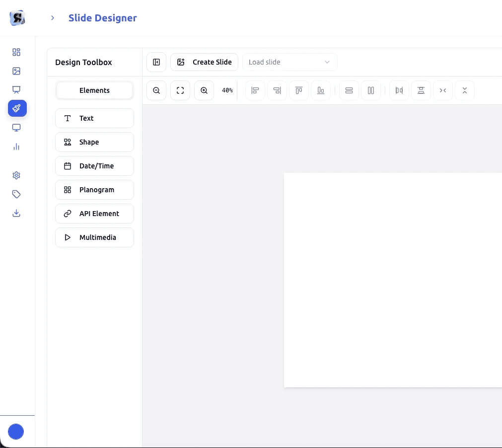Zoom out on the canvas
The image size is (502, 448).
coord(156,90)
